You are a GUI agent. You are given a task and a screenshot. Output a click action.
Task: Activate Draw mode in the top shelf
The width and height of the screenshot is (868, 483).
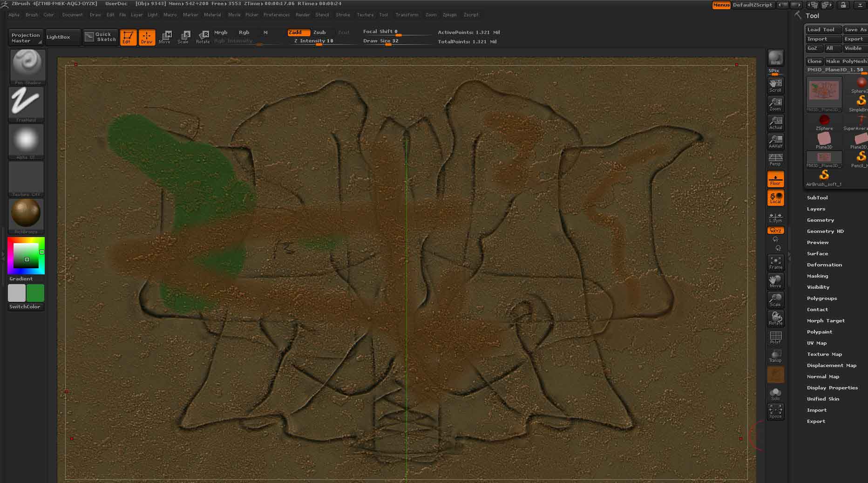pyautogui.click(x=147, y=37)
